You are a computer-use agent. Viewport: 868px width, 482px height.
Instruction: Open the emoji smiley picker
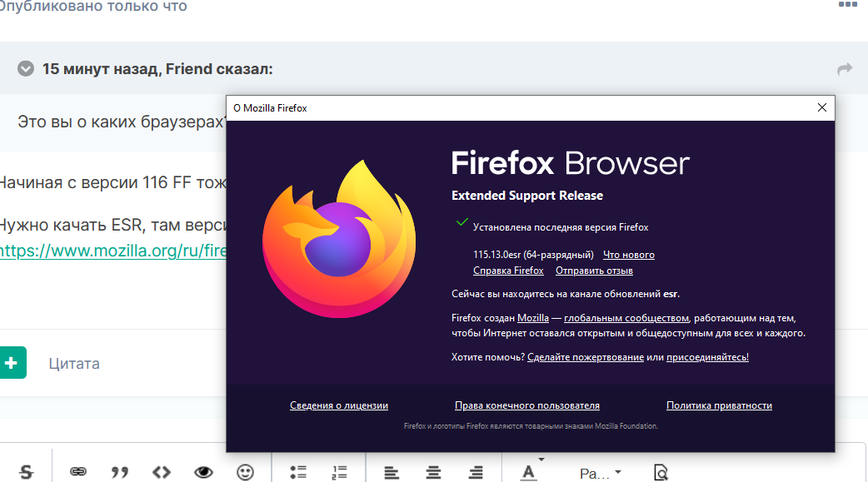tap(245, 472)
